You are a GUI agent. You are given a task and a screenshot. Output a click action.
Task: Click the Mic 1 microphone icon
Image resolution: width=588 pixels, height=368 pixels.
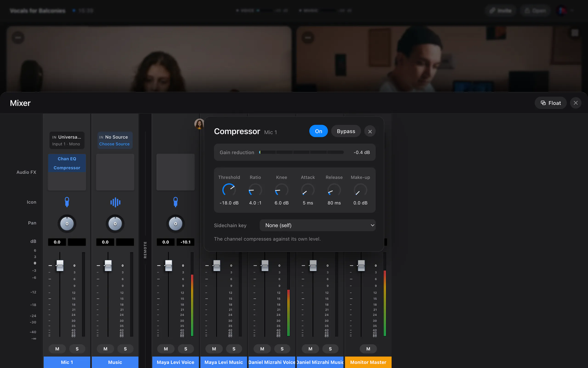(x=67, y=202)
